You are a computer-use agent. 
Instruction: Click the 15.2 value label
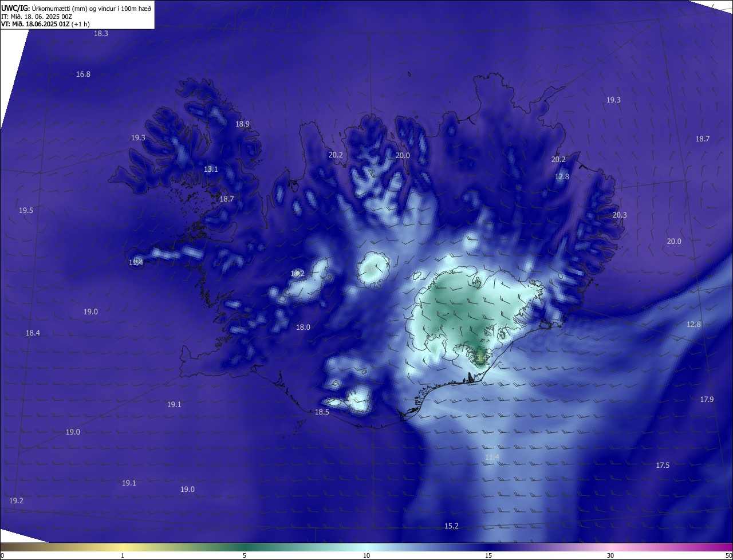451,526
